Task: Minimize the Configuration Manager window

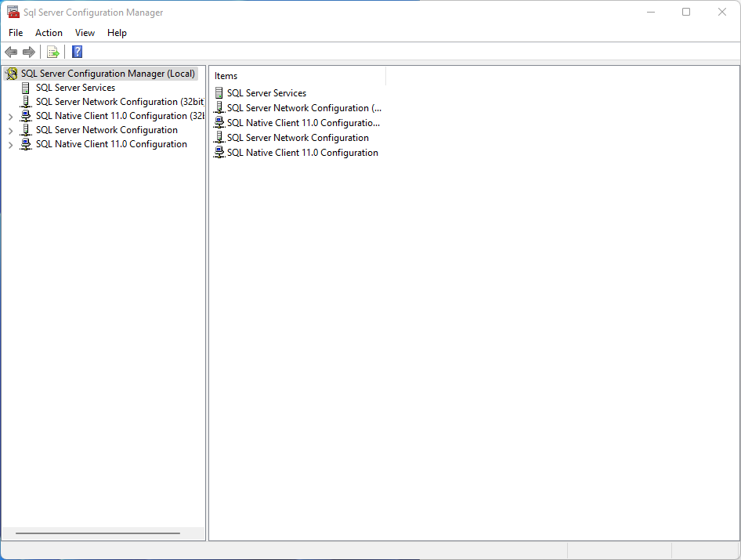Action: tap(651, 13)
